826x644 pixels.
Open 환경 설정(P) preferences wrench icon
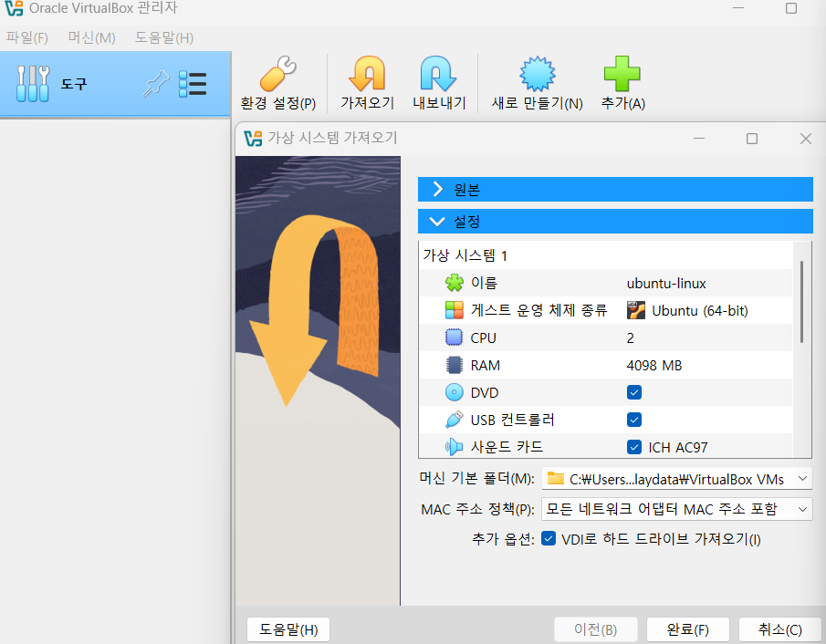(277, 74)
